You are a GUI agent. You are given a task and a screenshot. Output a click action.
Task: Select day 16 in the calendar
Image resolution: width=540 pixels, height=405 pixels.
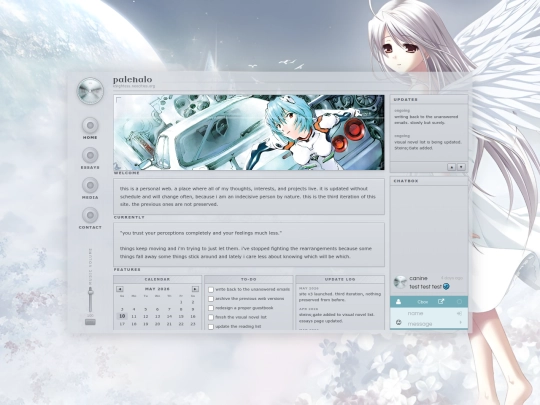click(x=193, y=316)
